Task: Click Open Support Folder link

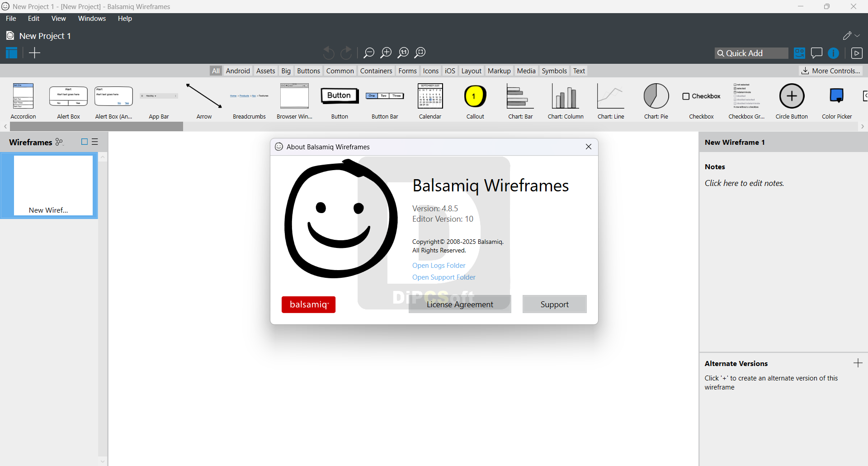Action: coord(443,277)
